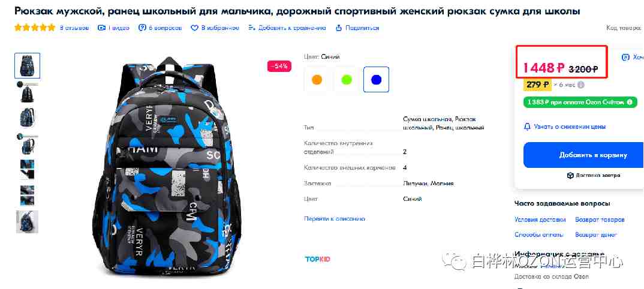Click the info icon beside 6 мес
The width and height of the screenshot is (644, 289).
pyautogui.click(x=580, y=85)
